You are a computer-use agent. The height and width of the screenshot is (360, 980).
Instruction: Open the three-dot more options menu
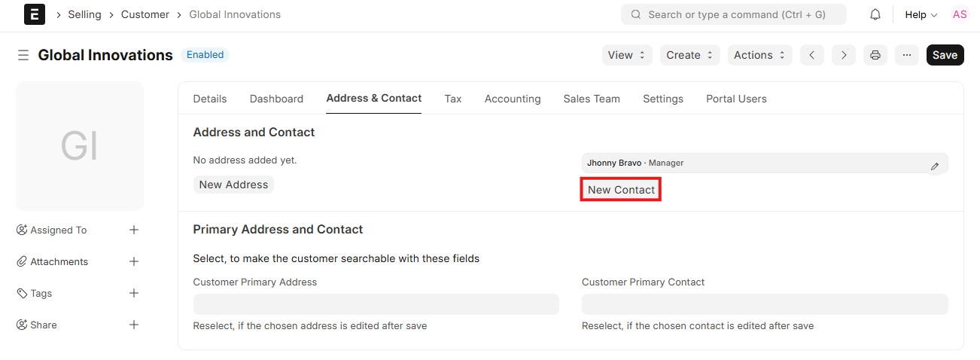907,55
